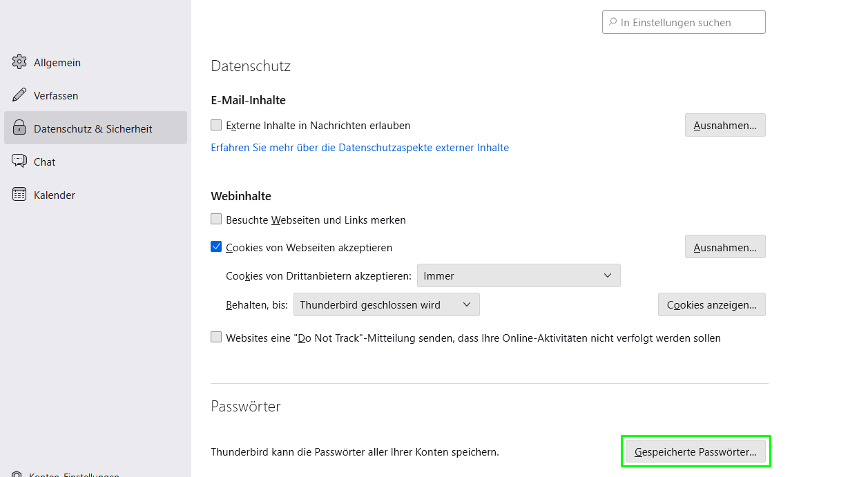Check Besuchte Webseiten und Links merken

[x=216, y=220]
